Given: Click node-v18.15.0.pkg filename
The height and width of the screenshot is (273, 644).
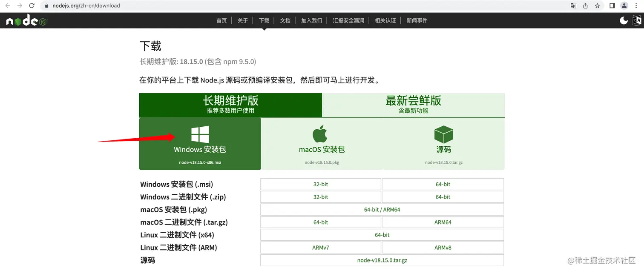Looking at the screenshot, I should (x=322, y=162).
